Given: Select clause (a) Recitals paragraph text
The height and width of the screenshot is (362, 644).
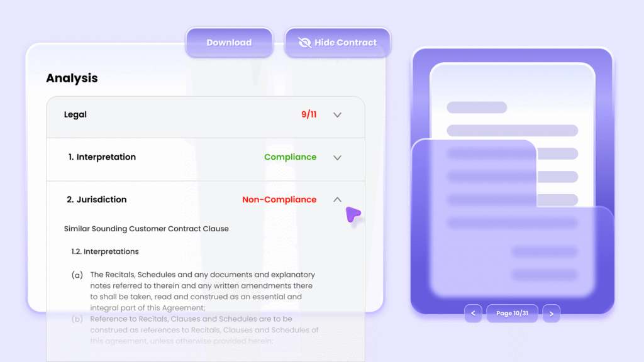Looking at the screenshot, I should [x=203, y=291].
